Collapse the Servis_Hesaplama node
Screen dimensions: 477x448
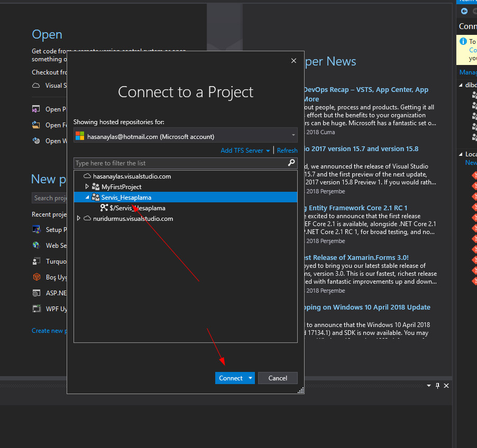click(87, 197)
